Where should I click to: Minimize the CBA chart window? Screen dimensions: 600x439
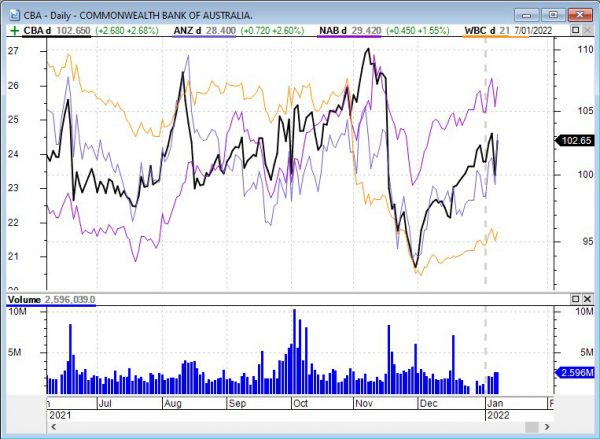coord(527,15)
